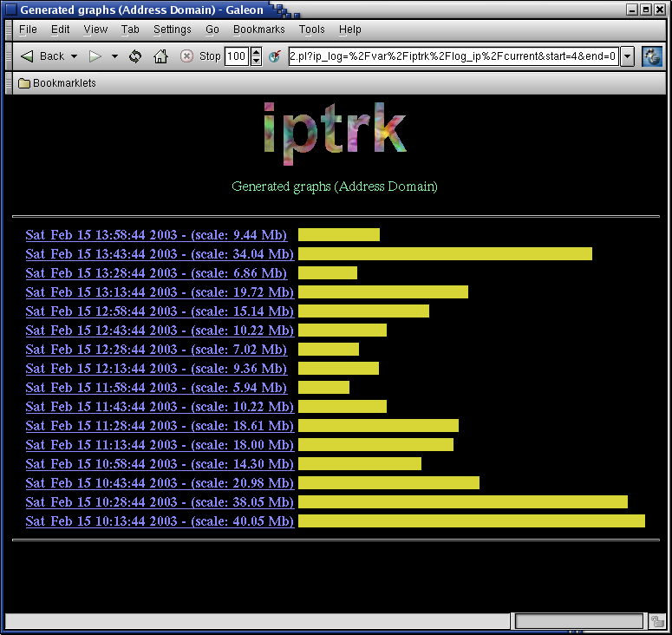672x635 pixels.
Task: Open the 13:13:44 graph link (19.72 Mb)
Action: 160,292
